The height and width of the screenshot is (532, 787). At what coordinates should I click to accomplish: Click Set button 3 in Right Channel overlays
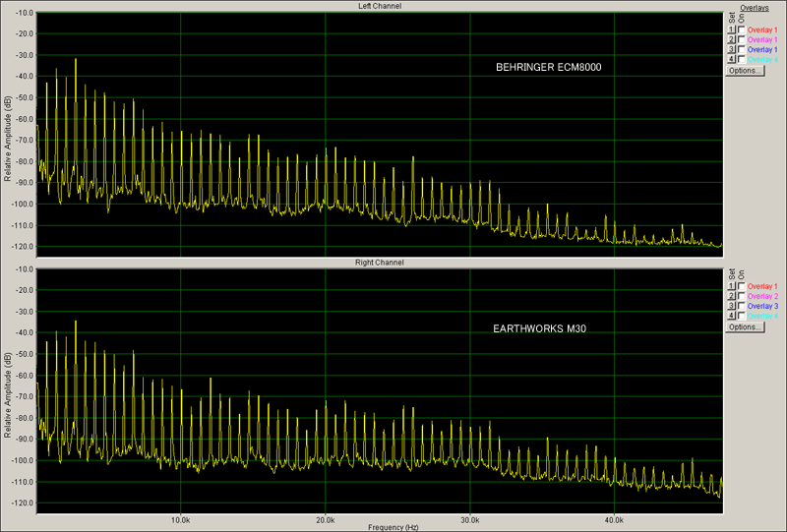click(731, 306)
